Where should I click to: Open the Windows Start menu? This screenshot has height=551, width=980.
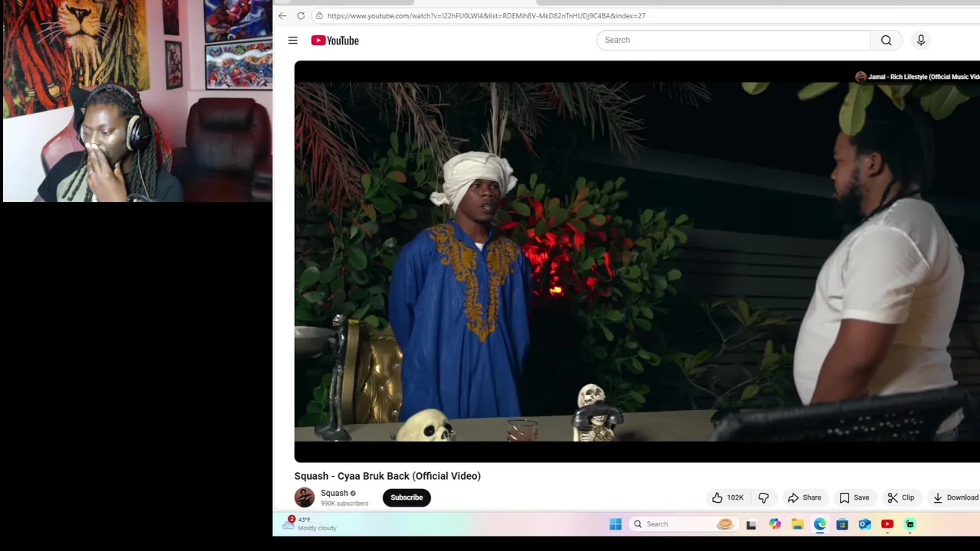pyautogui.click(x=616, y=524)
